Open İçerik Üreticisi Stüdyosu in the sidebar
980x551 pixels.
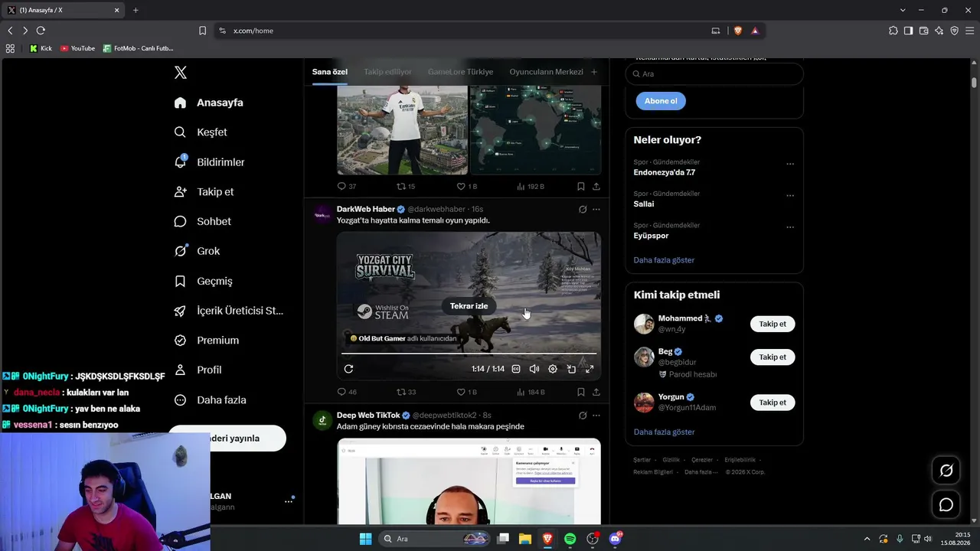229,311
